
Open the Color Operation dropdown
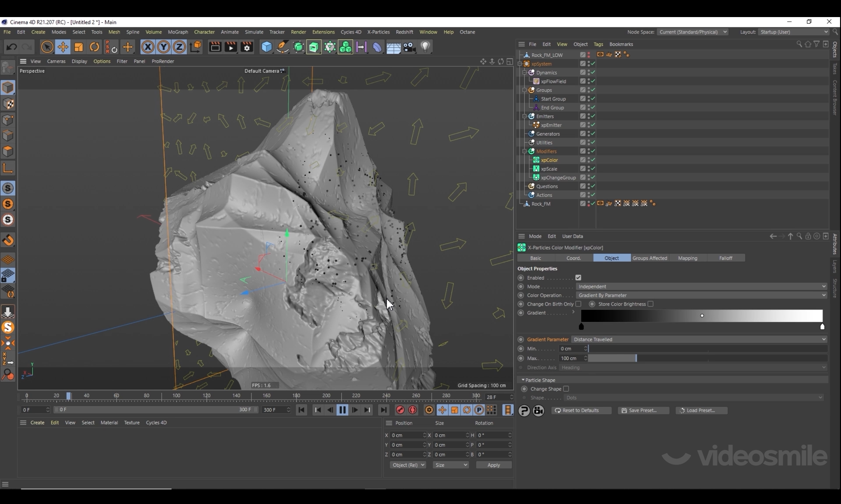point(701,295)
